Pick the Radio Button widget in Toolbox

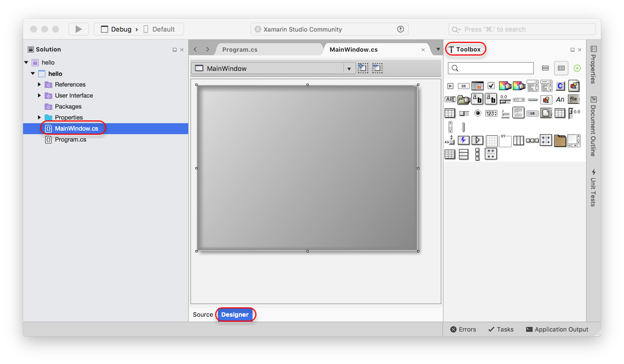[x=478, y=113]
